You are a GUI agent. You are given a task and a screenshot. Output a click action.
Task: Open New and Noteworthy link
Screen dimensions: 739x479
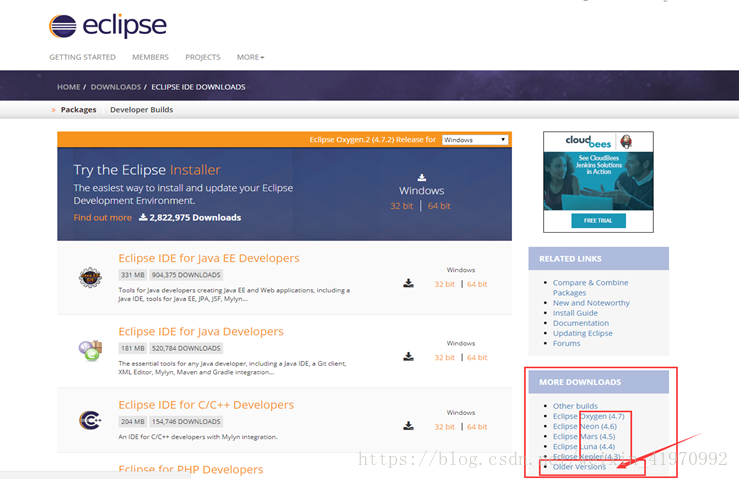[x=591, y=303]
